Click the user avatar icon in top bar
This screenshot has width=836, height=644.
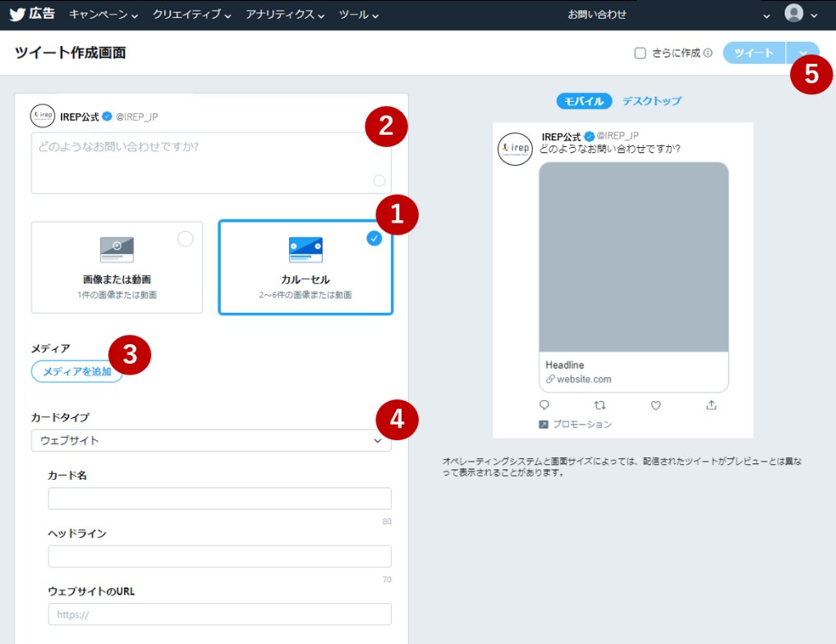[x=793, y=14]
